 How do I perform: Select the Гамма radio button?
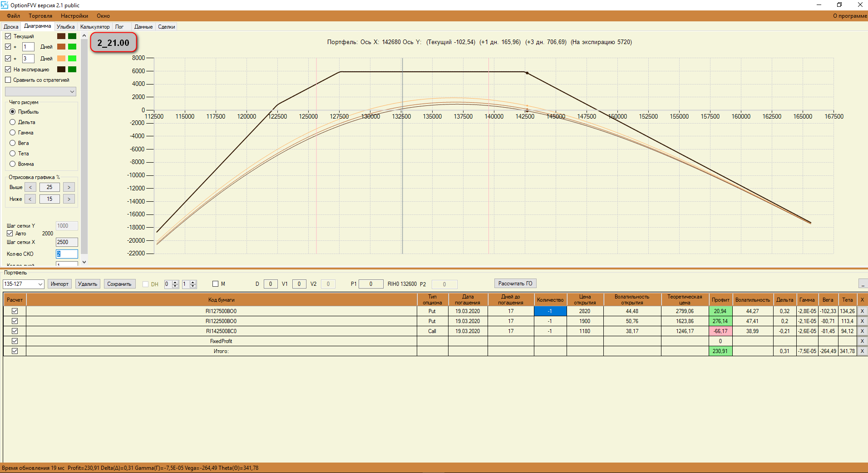(13, 133)
